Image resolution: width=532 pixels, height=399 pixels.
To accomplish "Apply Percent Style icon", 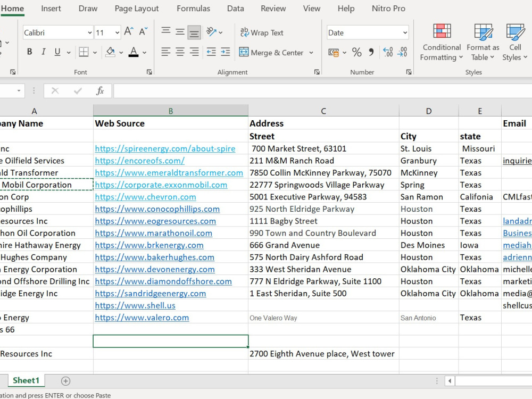I will 356,52.
